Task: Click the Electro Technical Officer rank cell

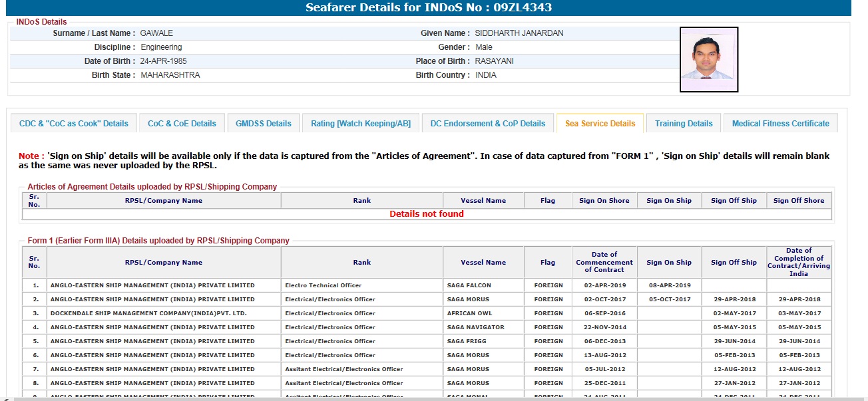Action: pyautogui.click(x=323, y=285)
